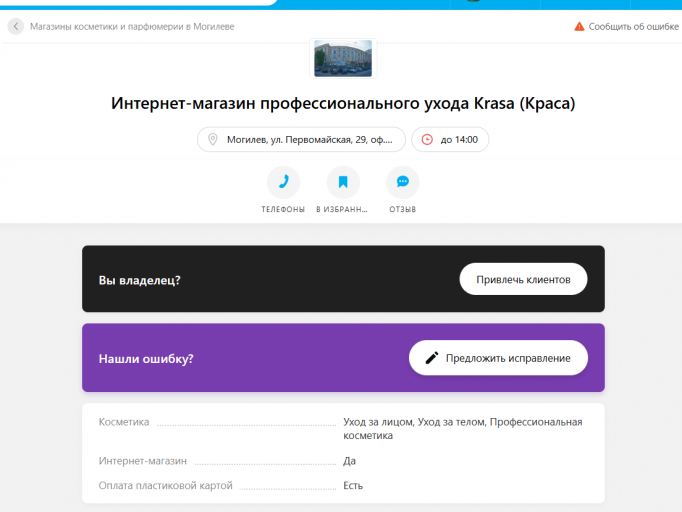This screenshot has height=512, width=682.
Task: Click the back arrow icon
Action: coord(16,27)
